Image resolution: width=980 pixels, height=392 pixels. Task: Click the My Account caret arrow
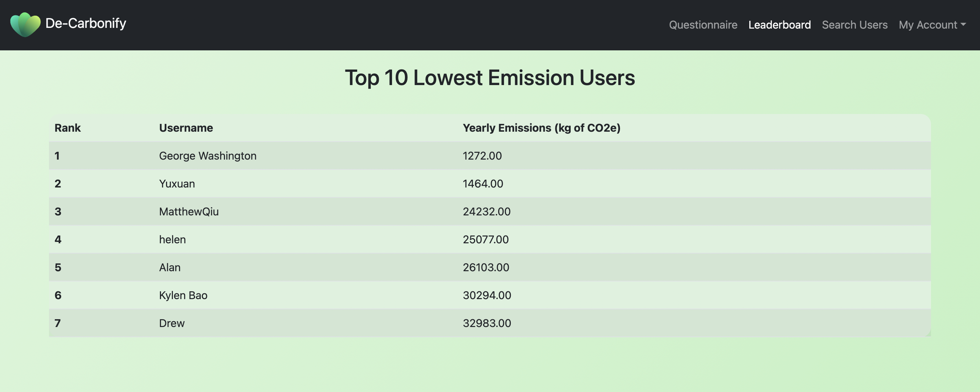click(x=963, y=24)
